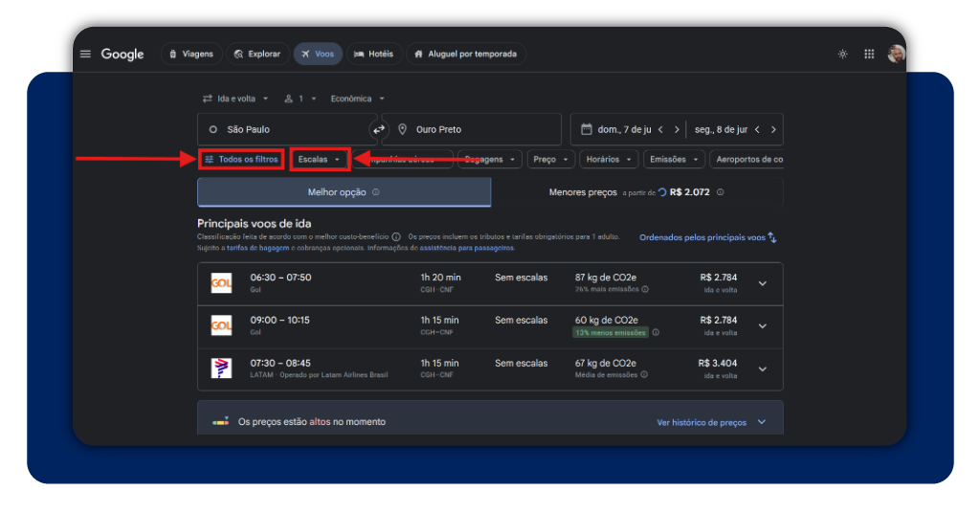
Task: Click the price level gauge icon
Action: pyautogui.click(x=220, y=422)
